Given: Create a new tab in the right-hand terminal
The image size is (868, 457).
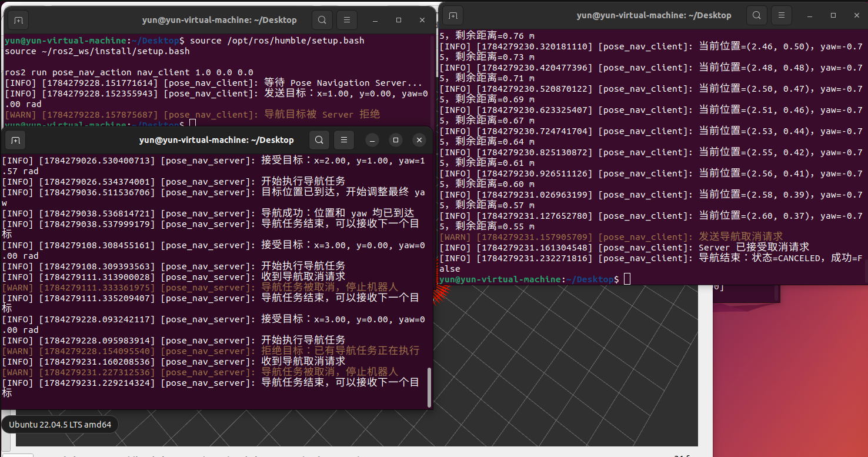Looking at the screenshot, I should (x=453, y=15).
